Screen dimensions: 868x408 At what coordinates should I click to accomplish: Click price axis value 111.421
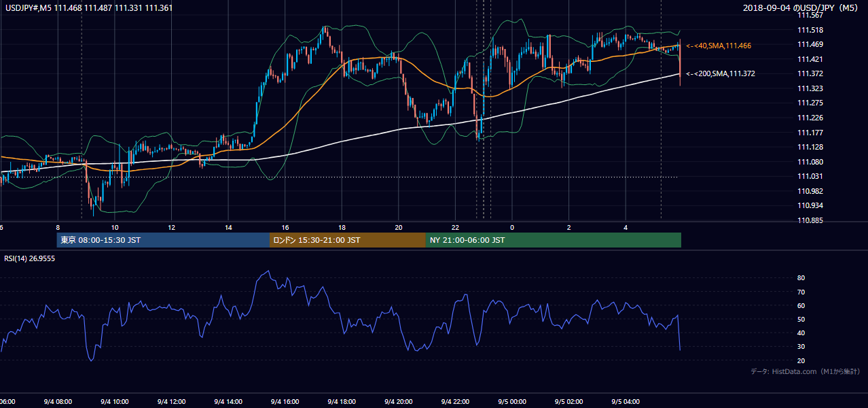[809, 60]
